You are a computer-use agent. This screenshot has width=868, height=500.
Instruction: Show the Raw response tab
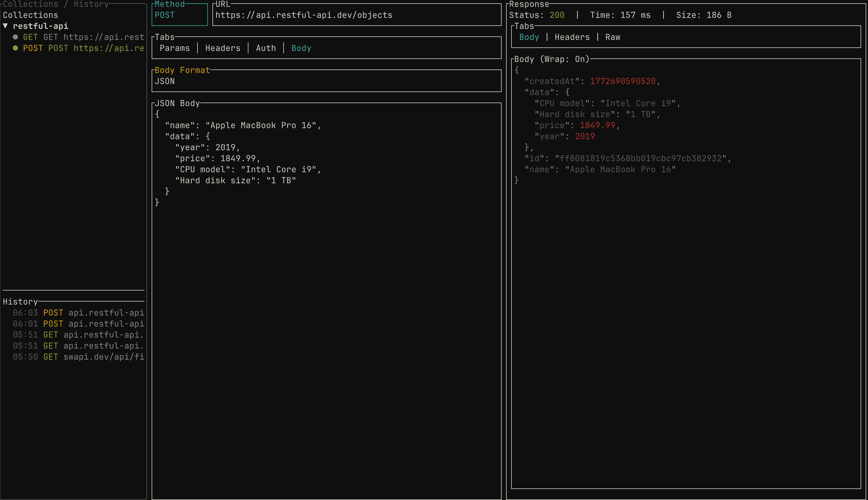(x=613, y=37)
